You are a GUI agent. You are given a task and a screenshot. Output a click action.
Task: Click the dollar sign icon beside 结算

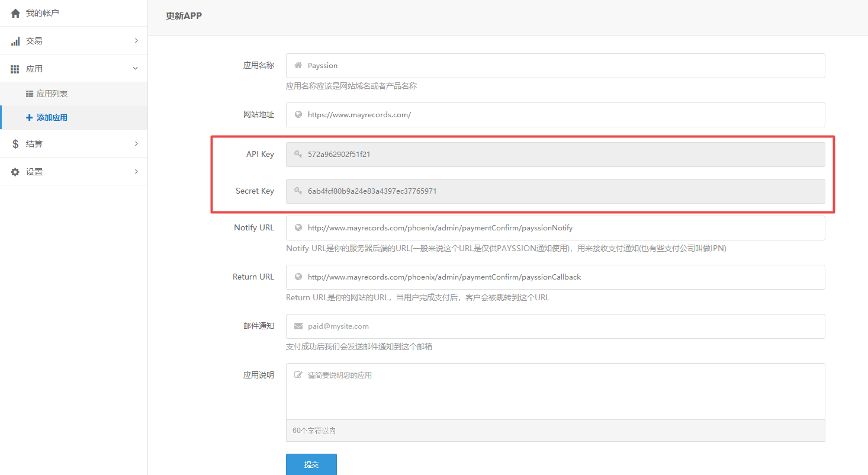(15, 144)
